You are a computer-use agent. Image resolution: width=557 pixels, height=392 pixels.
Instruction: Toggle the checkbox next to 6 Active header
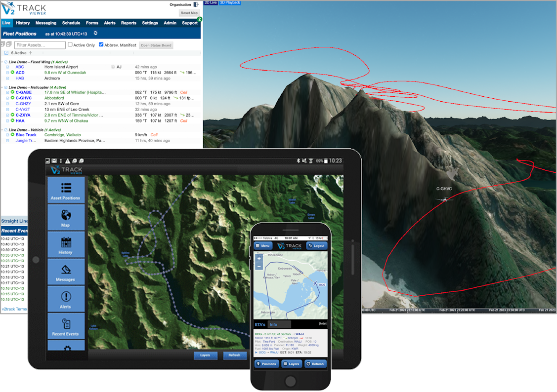(6, 53)
